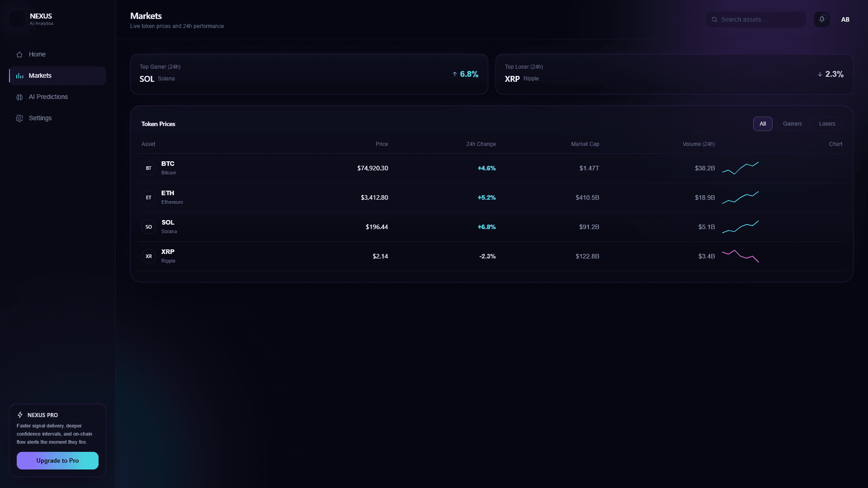
Task: Go to Home in the sidebar
Action: 57,54
